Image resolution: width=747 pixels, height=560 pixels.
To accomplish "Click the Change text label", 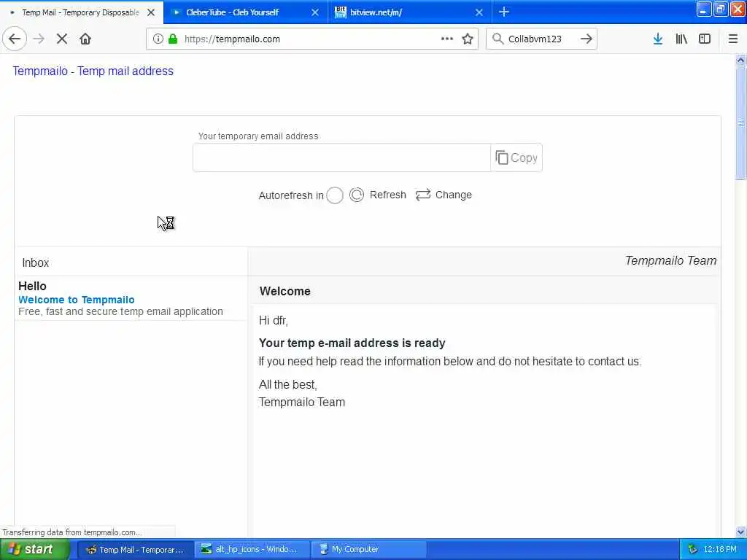I will [x=454, y=195].
